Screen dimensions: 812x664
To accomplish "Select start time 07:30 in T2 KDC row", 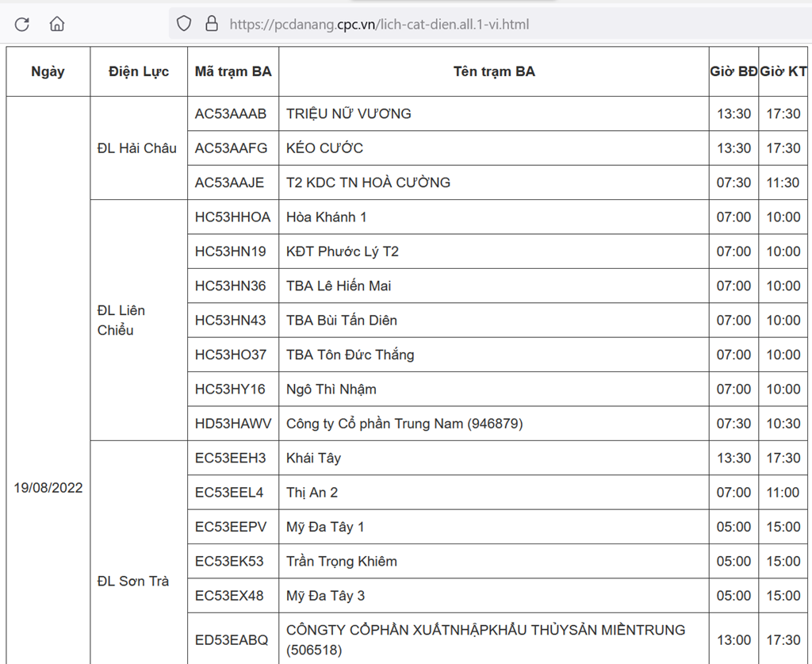I will tap(733, 182).
